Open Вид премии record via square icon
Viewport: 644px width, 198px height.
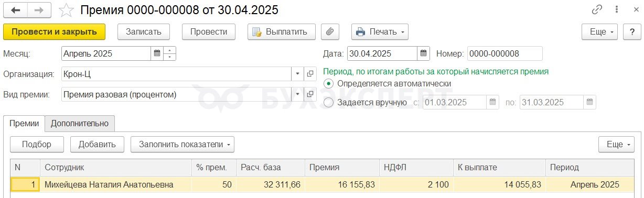click(x=310, y=94)
